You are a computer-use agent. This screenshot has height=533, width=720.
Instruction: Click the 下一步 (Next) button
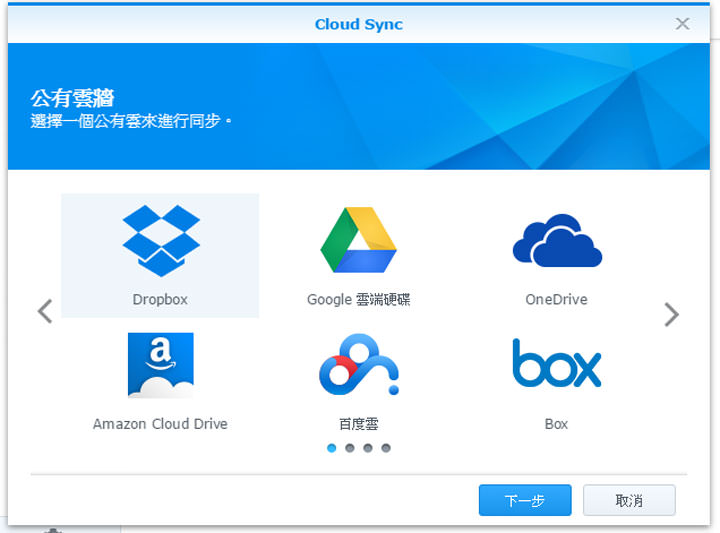(x=525, y=500)
